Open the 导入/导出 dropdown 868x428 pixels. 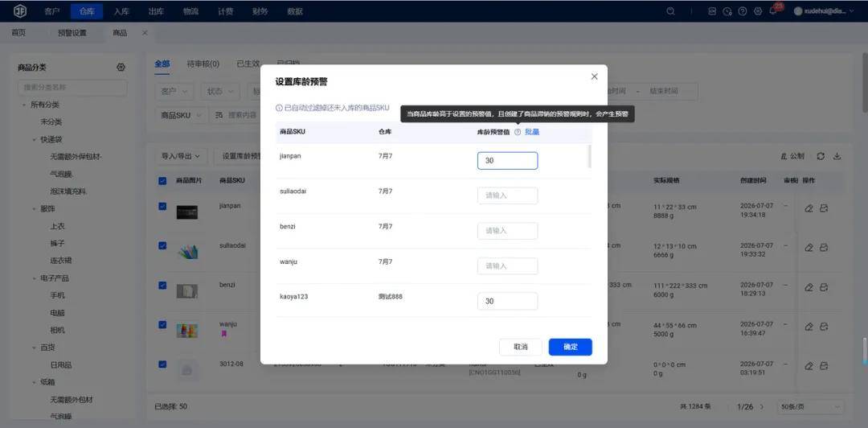click(x=181, y=156)
